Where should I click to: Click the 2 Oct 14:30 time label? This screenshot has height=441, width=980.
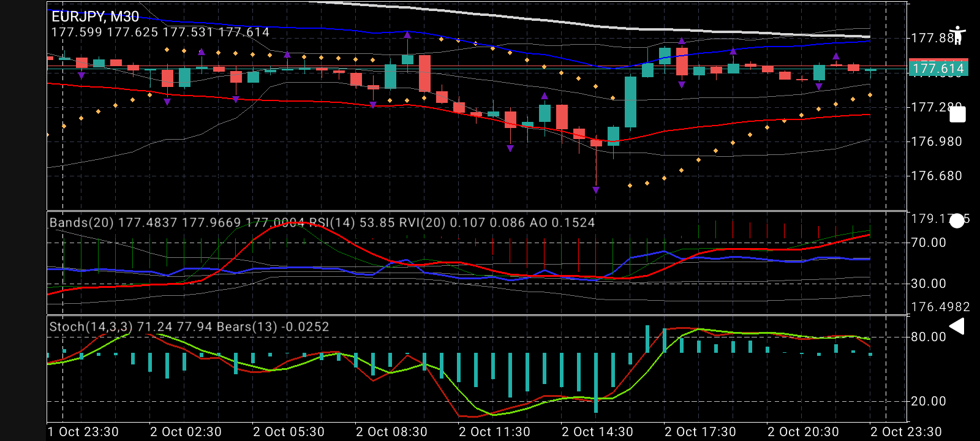point(597,432)
